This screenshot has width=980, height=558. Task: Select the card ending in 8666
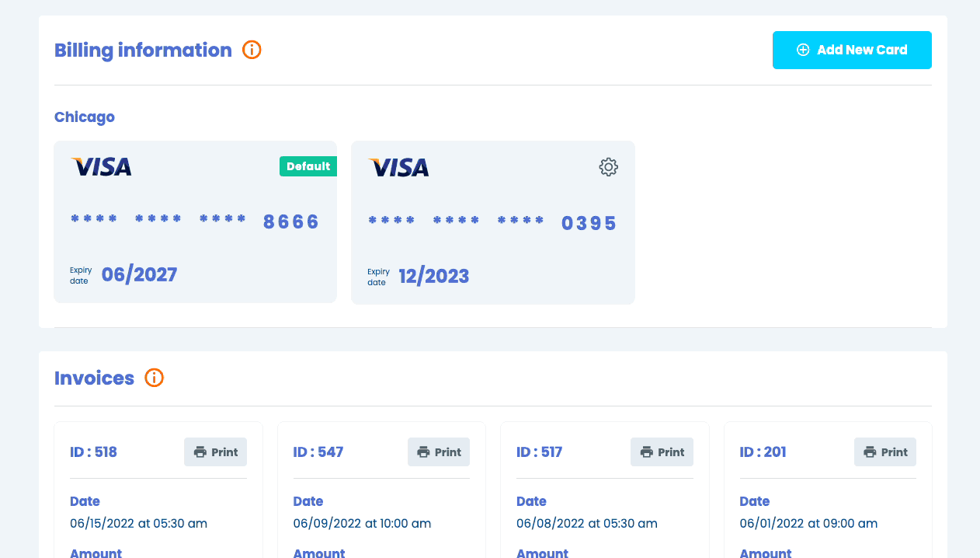point(195,222)
